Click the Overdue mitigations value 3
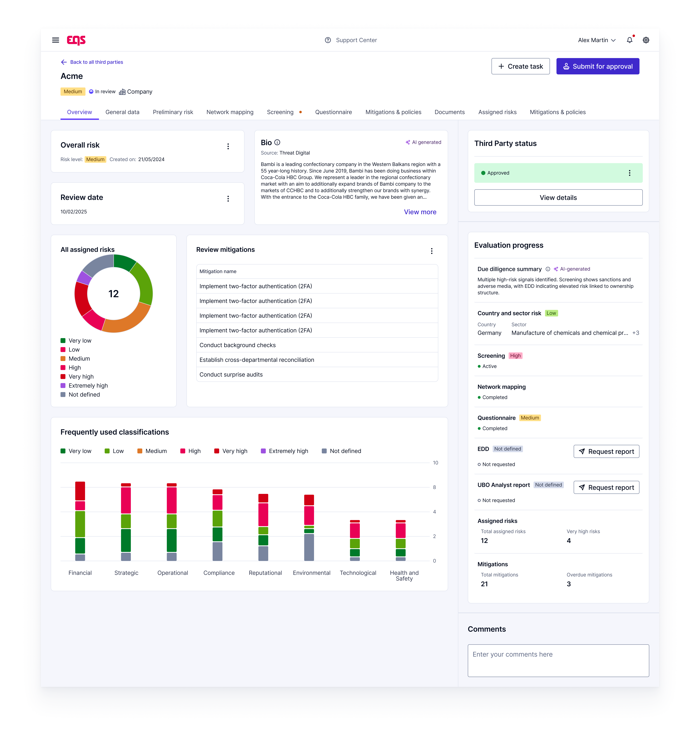The image size is (700, 740). point(569,584)
